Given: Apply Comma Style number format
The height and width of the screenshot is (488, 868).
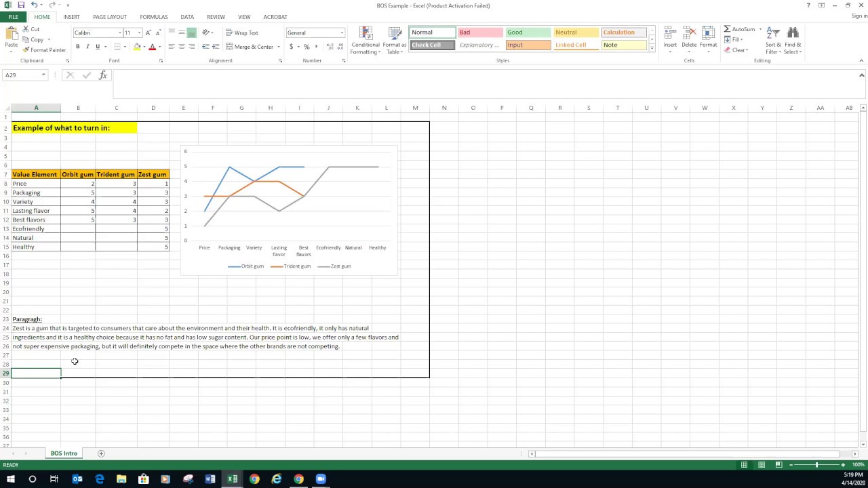Looking at the screenshot, I should 316,47.
